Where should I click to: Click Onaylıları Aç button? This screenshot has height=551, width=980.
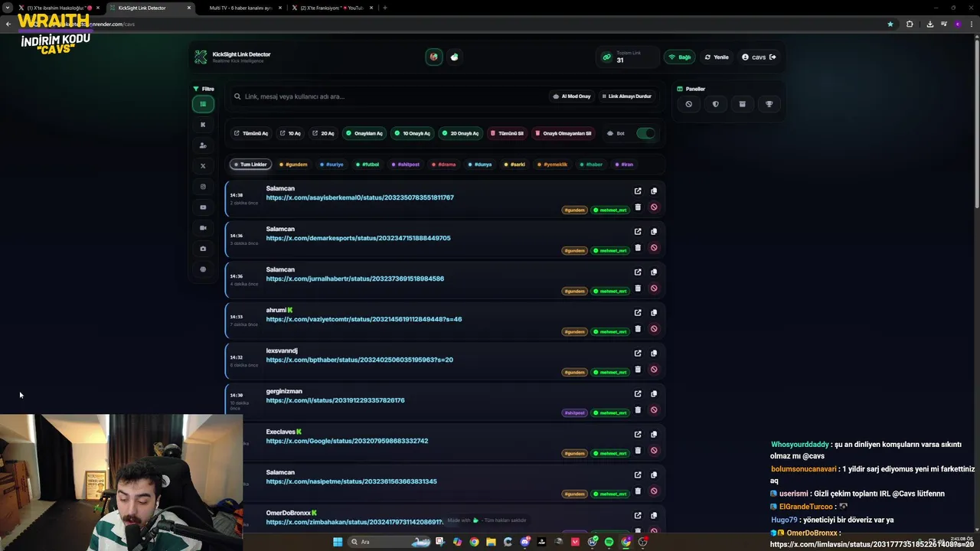tap(364, 133)
